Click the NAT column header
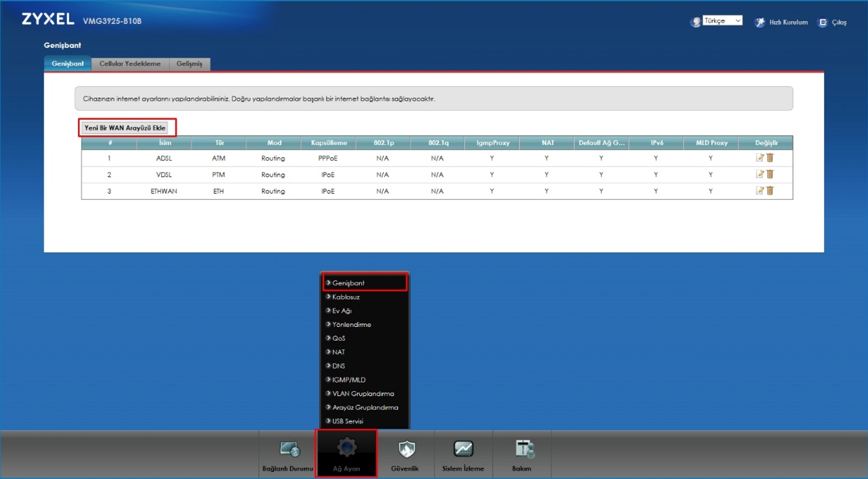The height and width of the screenshot is (479, 868). click(x=547, y=143)
